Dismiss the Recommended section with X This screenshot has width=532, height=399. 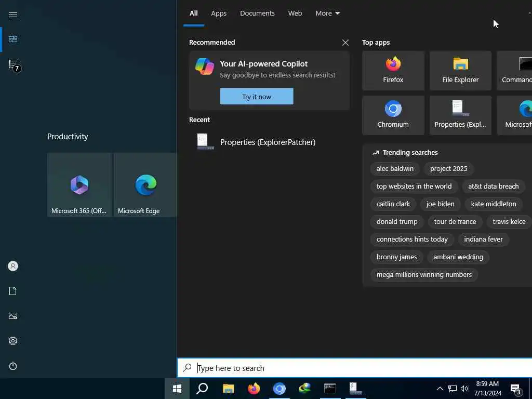click(345, 43)
